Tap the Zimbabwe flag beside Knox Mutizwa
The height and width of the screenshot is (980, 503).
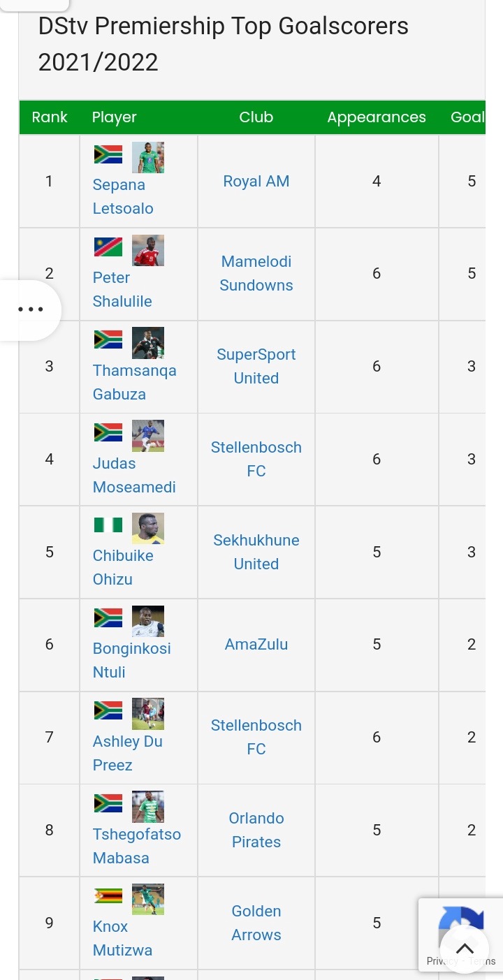point(108,896)
